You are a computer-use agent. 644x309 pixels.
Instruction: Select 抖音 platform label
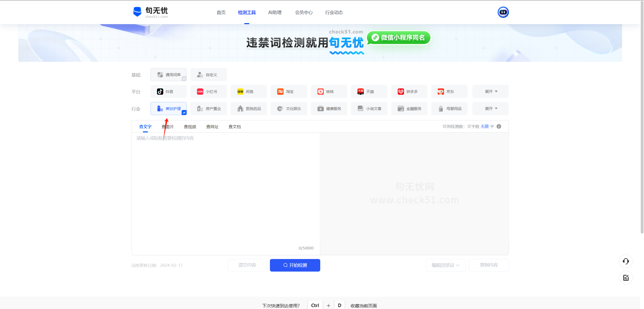click(x=169, y=92)
